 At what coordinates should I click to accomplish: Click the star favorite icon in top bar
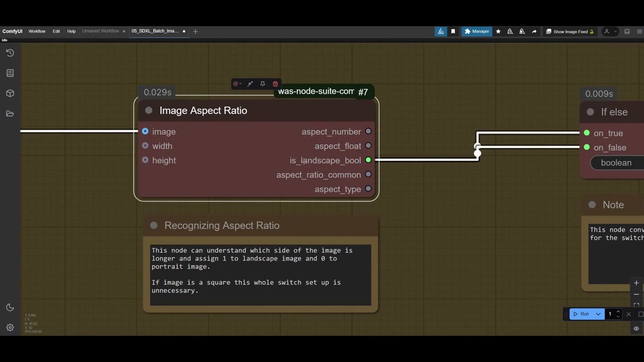(x=498, y=31)
